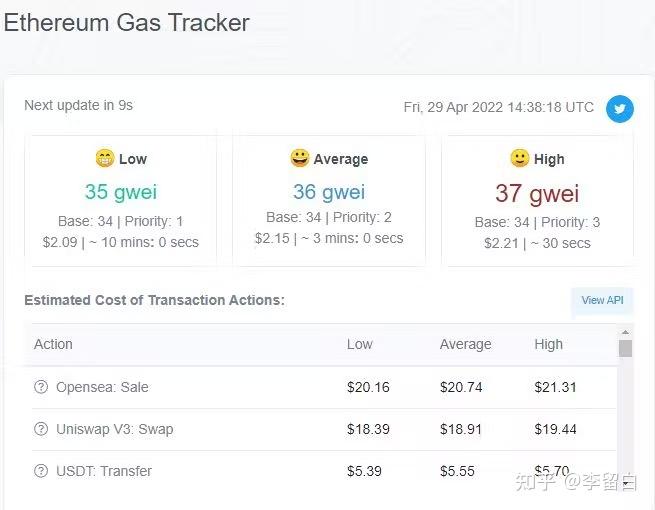The width and height of the screenshot is (655, 510).
Task: Click the Low column header
Action: point(360,344)
